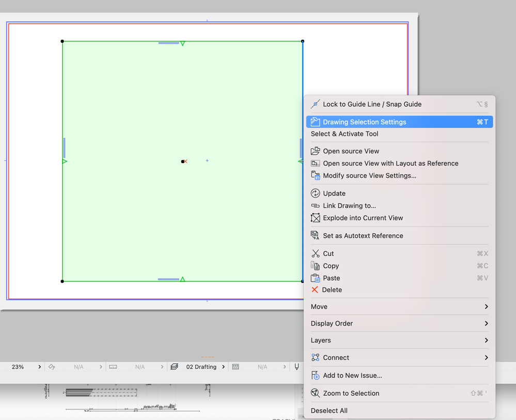
Task: Click the Copy icon in menu
Action: [315, 266]
